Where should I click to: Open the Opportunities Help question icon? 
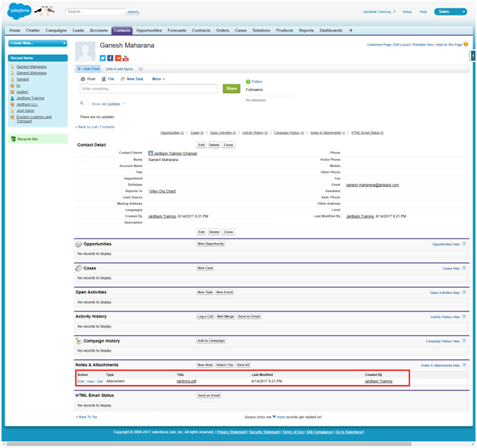tap(464, 244)
